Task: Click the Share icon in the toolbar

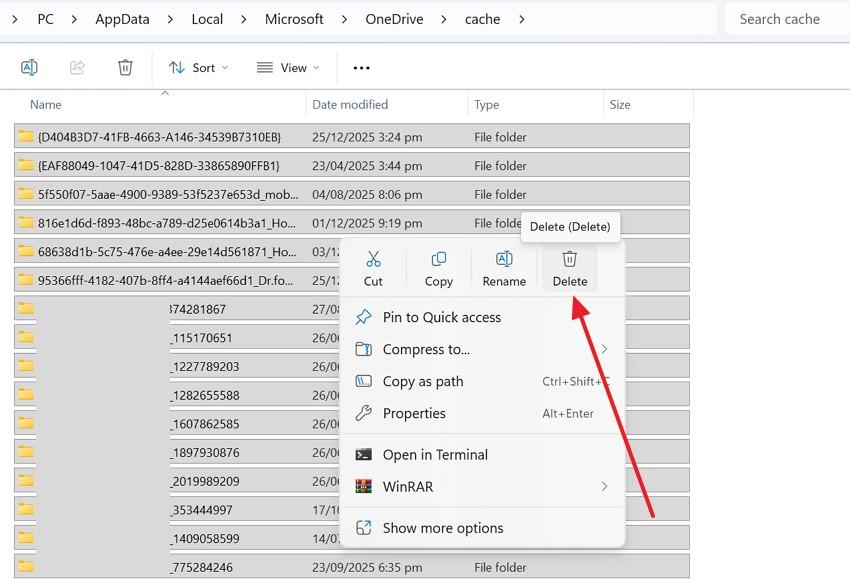Action: pos(77,67)
